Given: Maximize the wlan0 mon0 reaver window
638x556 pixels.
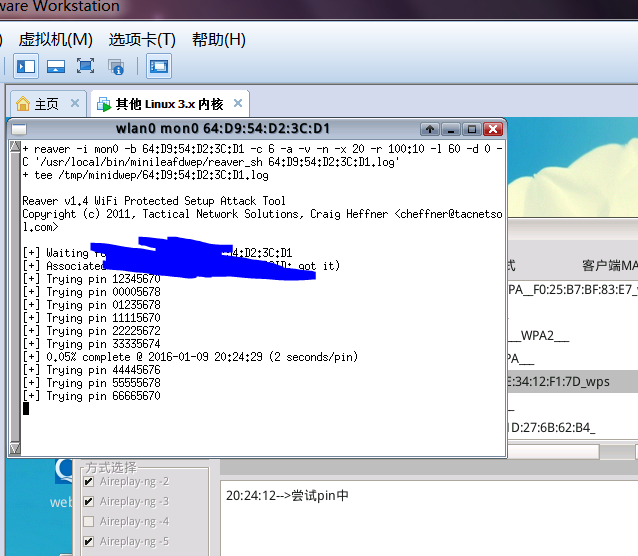Looking at the screenshot, I should [x=472, y=129].
